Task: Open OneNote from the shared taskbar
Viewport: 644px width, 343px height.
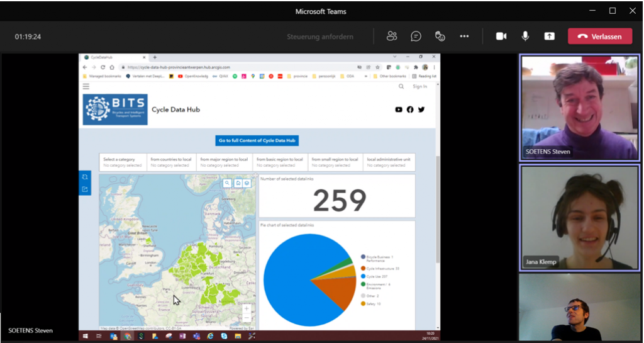Action: pos(182,336)
